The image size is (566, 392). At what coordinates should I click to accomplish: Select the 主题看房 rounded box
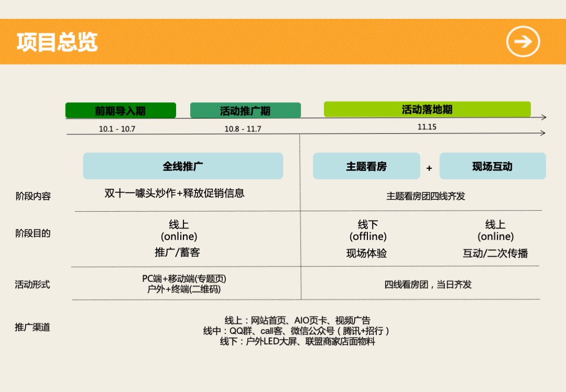[x=366, y=166]
